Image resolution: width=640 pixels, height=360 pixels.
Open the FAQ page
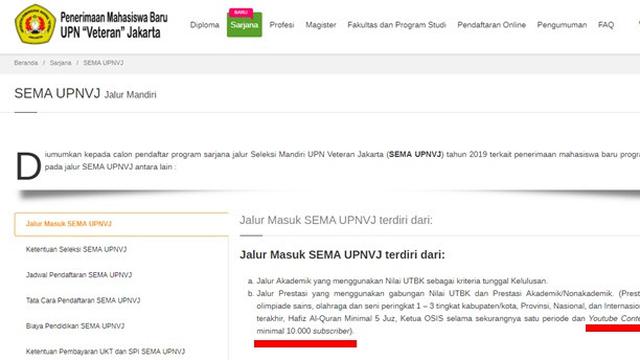[x=606, y=25]
